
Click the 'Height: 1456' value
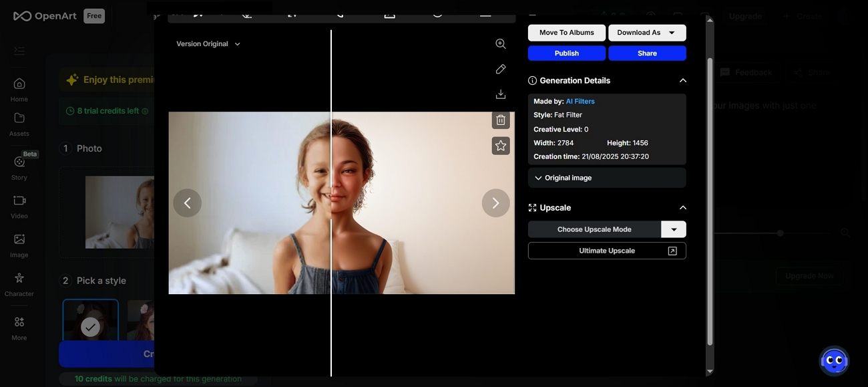(628, 143)
